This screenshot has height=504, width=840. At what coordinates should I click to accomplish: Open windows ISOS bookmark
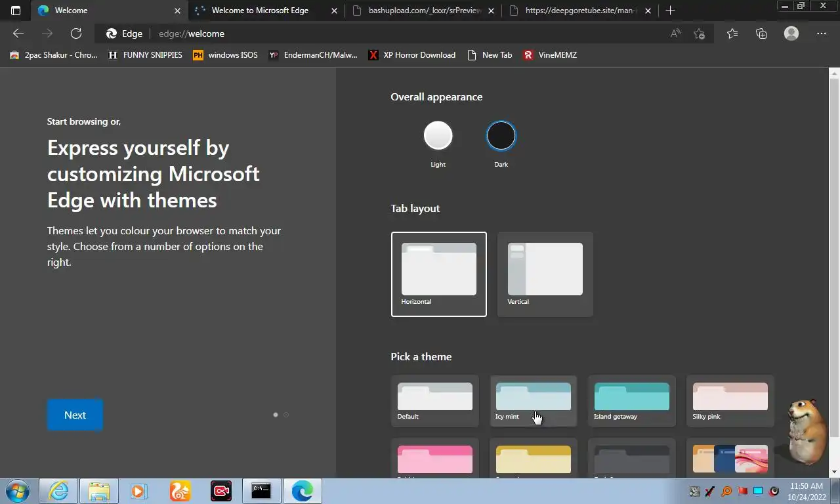point(225,55)
